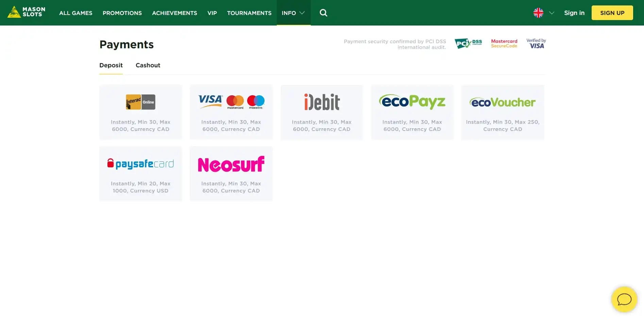
Task: Open the PROMOTIONS page
Action: pos(122,13)
